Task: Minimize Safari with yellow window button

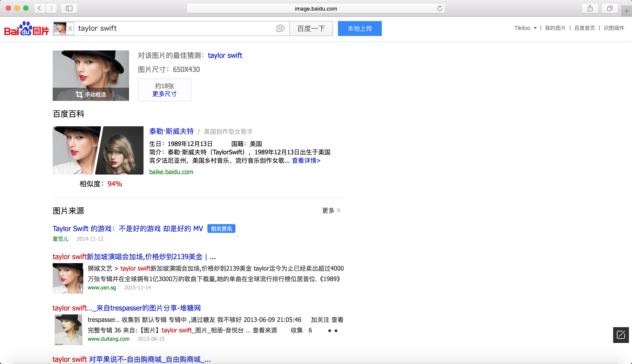Action: 17,8
